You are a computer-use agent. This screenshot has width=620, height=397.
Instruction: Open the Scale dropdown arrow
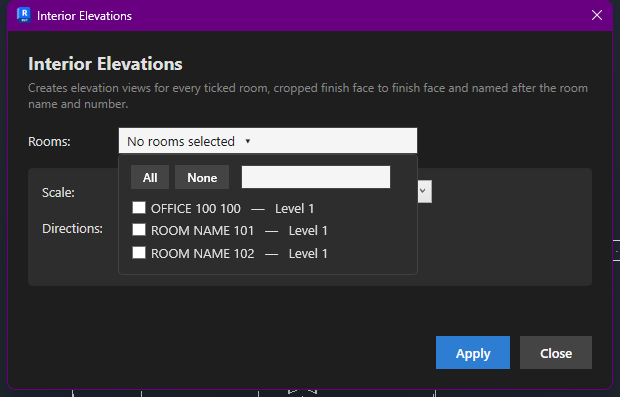(x=424, y=191)
